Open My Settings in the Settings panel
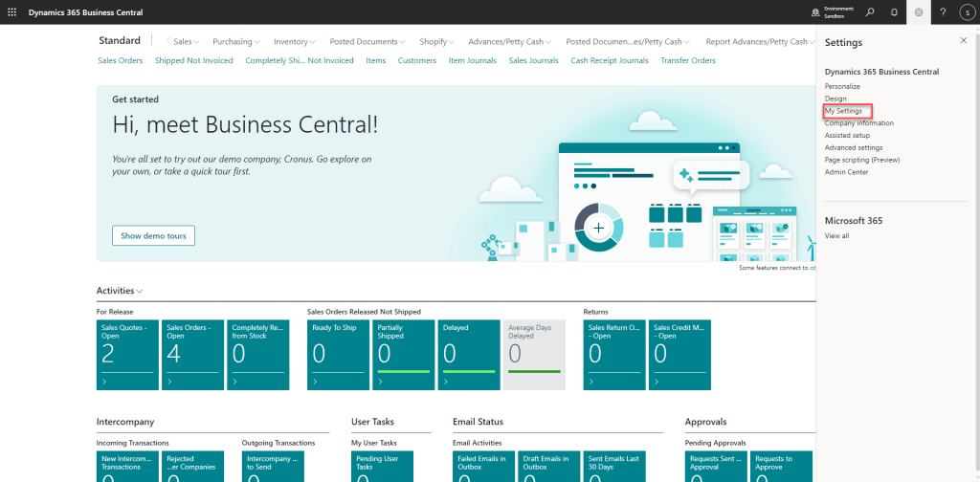This screenshot has height=482, width=980. point(843,111)
